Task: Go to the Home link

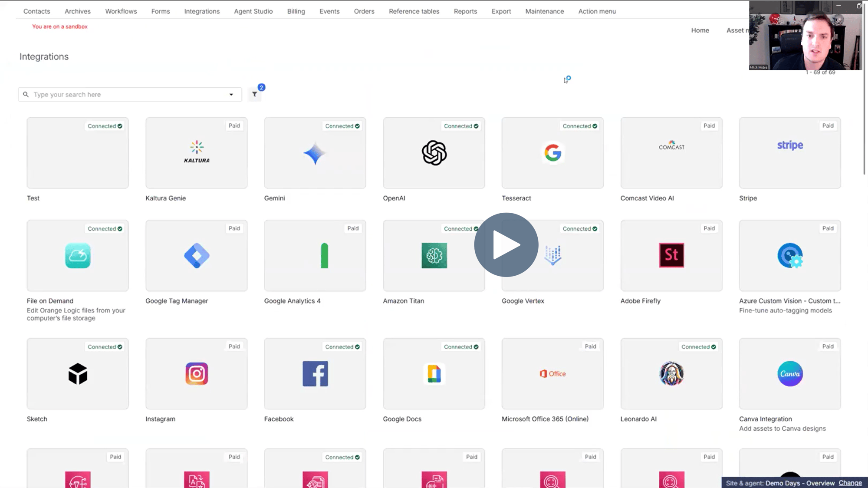Action: [700, 30]
